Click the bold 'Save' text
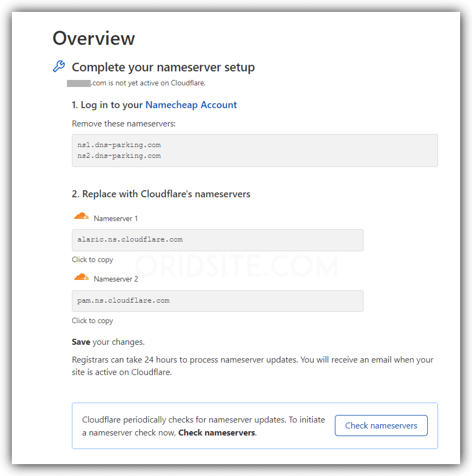The width and height of the screenshot is (472, 476). click(x=81, y=342)
